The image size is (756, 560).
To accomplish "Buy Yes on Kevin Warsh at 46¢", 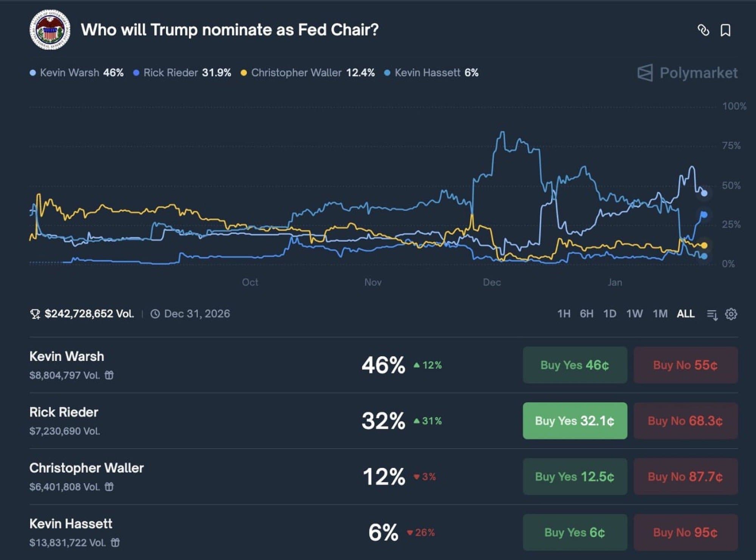I will [575, 365].
